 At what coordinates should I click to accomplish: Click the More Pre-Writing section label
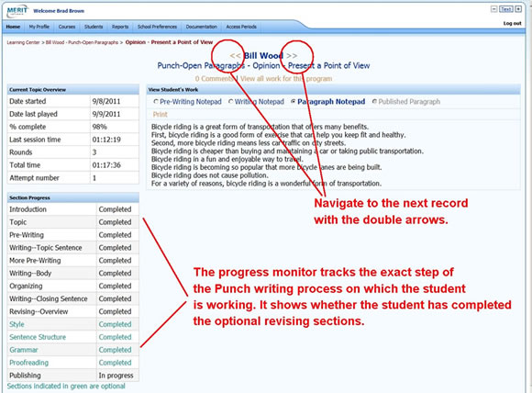click(35, 261)
